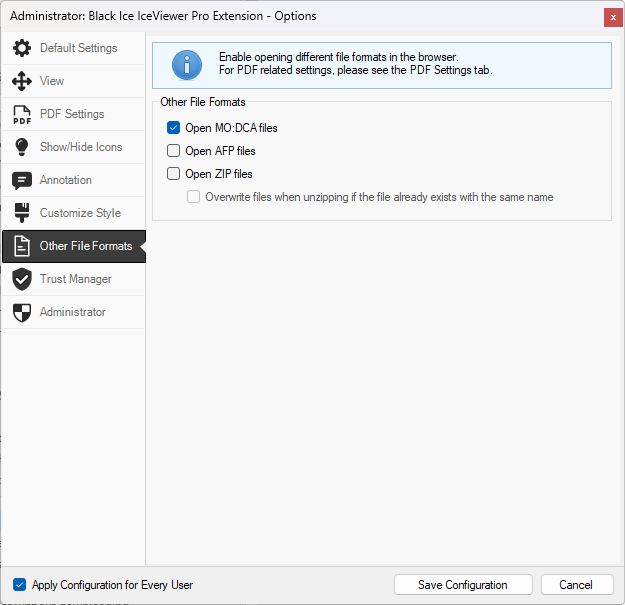Click the gear icon for Default Settings
This screenshot has height=605, width=625.
(22, 48)
